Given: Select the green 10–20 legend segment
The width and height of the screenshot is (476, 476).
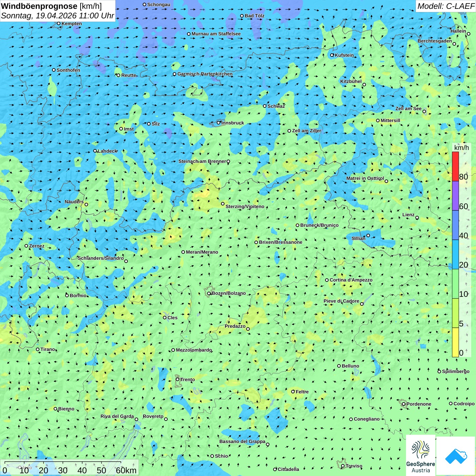Looking at the screenshot, I should (455, 284).
